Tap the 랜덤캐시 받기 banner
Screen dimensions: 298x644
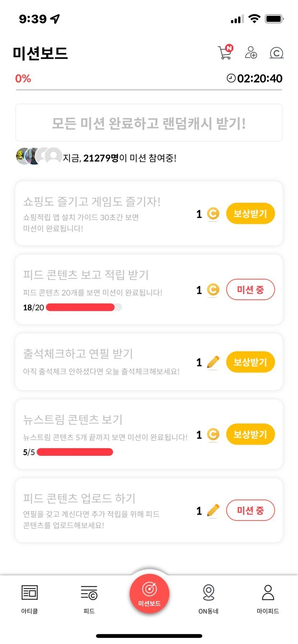(x=149, y=123)
